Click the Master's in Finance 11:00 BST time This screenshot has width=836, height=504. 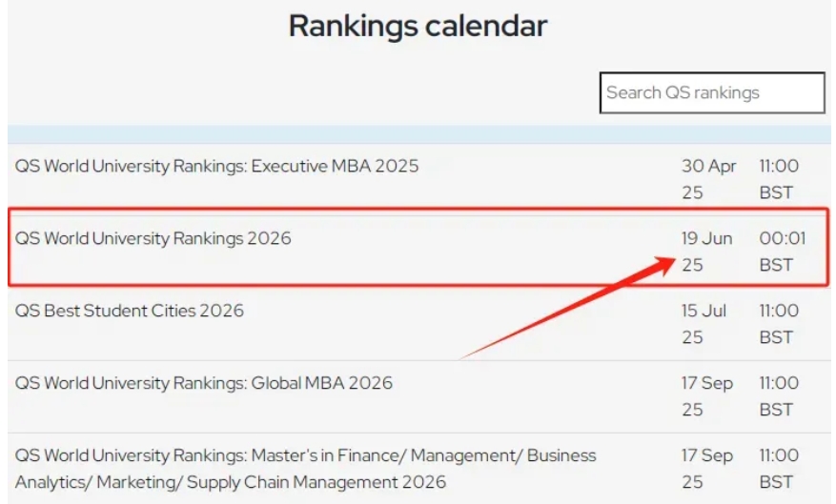click(778, 468)
